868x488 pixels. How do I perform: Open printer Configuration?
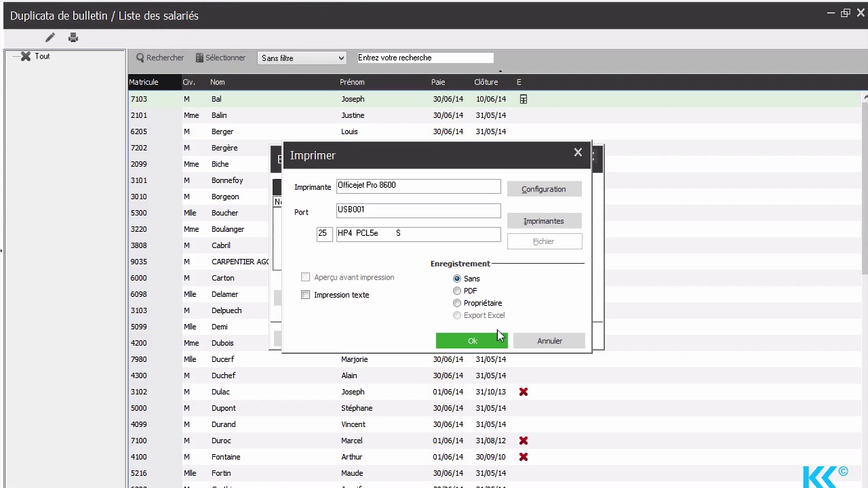pyautogui.click(x=544, y=189)
